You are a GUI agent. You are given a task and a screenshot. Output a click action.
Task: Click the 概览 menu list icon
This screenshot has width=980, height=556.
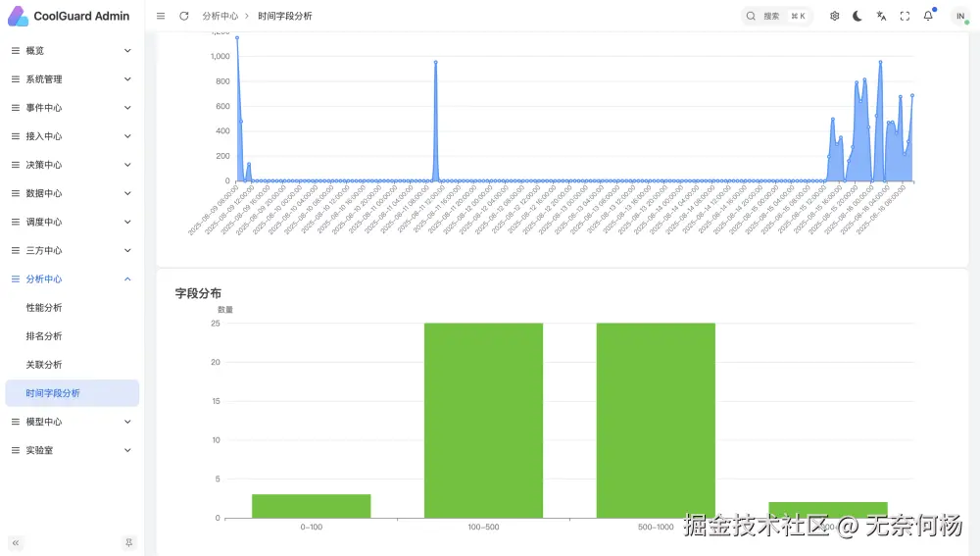pyautogui.click(x=16, y=51)
